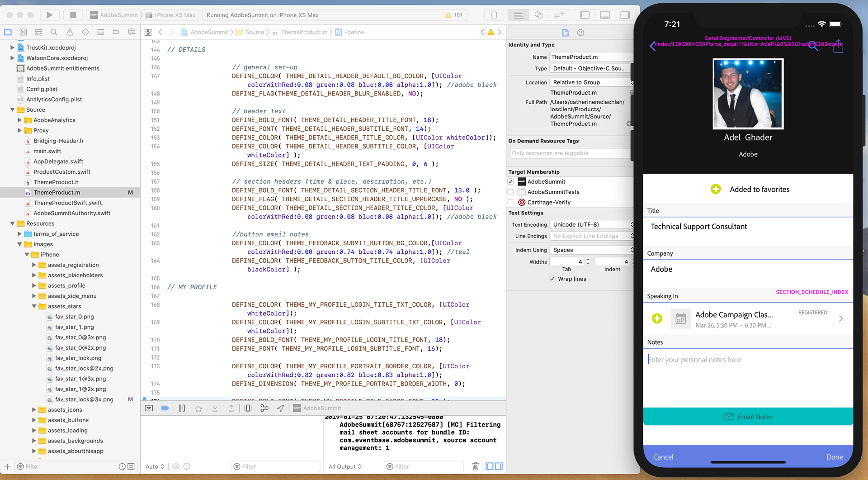This screenshot has height=480, width=868.
Task: Hide the Navigator pane
Action: (x=585, y=15)
